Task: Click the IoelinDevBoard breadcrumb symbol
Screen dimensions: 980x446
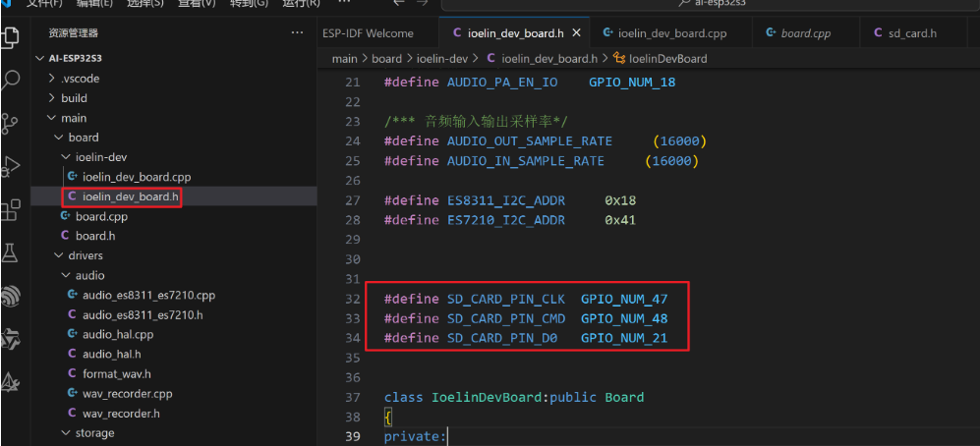Action: pyautogui.click(x=668, y=59)
